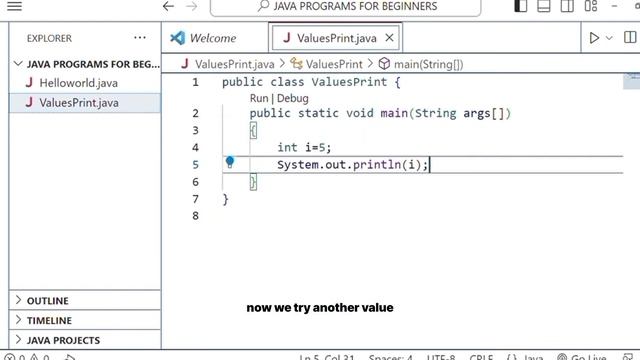Expand the JAVA PROJECTS section
This screenshot has height=360, width=640.
click(85, 340)
